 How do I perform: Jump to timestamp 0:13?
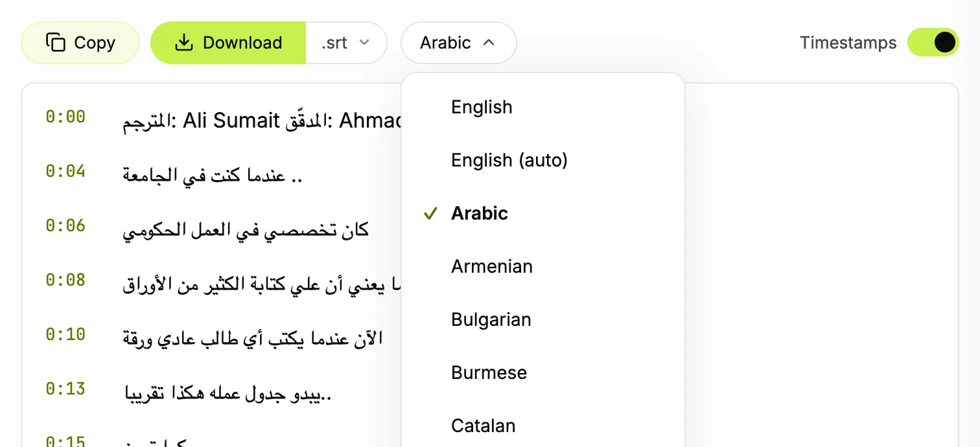65,389
